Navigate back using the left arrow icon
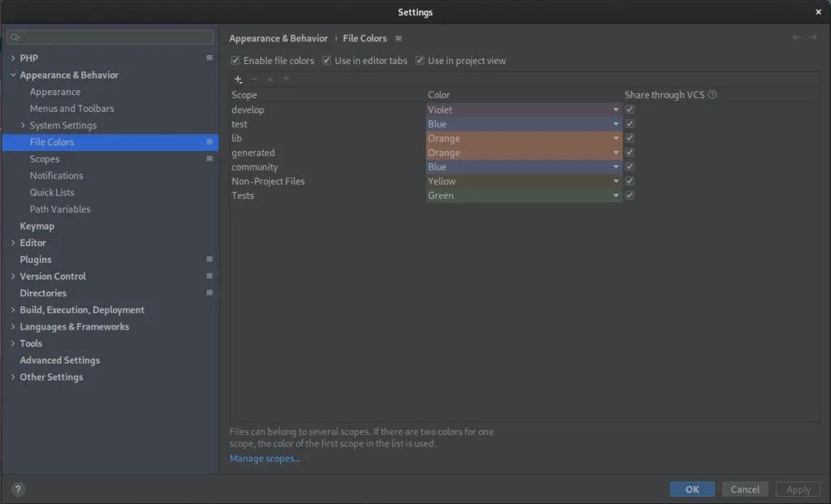Viewport: 831px width, 504px height. click(796, 37)
